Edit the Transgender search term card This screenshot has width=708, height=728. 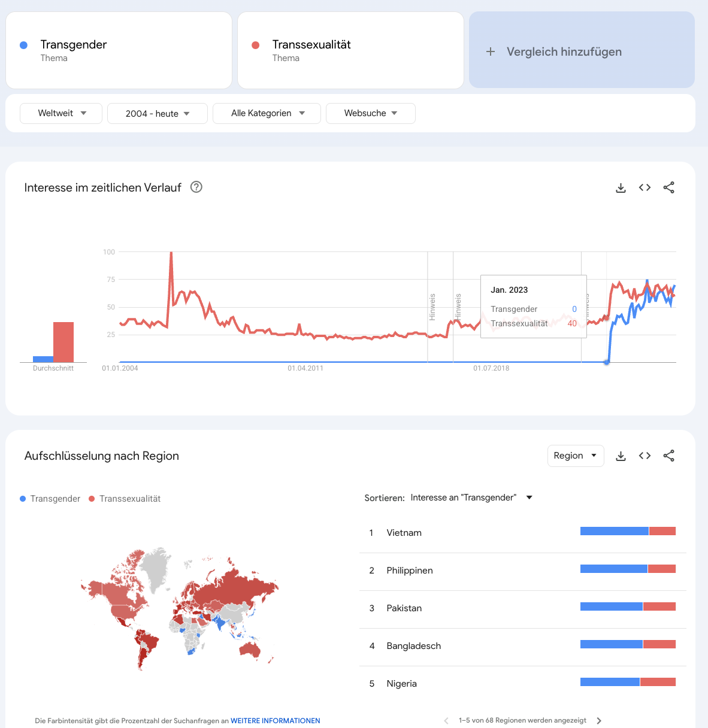coord(119,50)
